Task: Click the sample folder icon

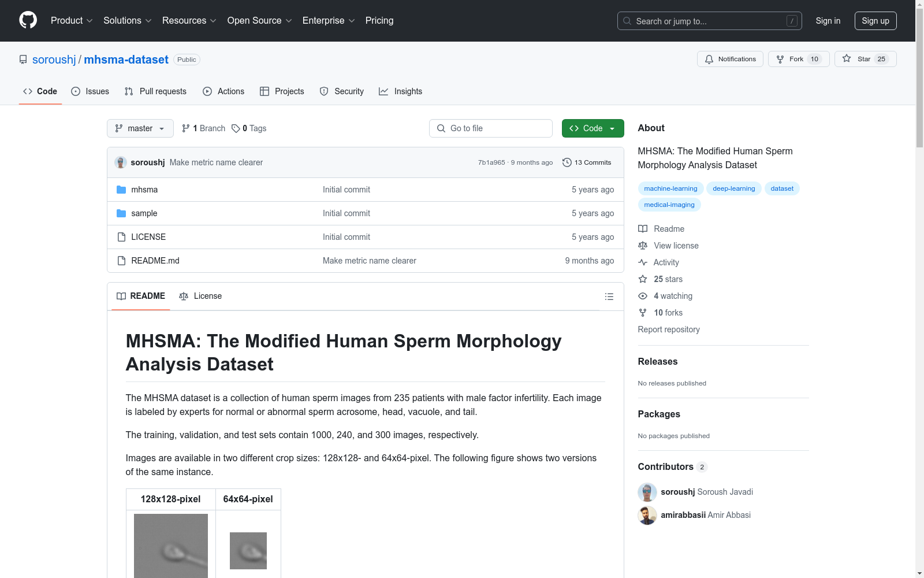Action: (x=121, y=213)
